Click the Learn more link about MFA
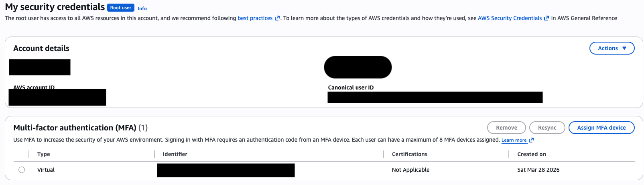The width and height of the screenshot is (644, 185). click(514, 140)
